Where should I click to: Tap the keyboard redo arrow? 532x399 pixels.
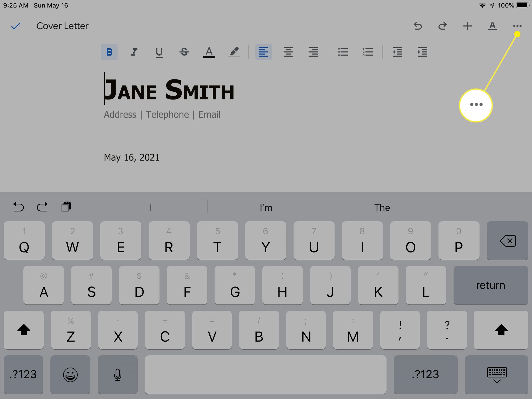coord(42,207)
